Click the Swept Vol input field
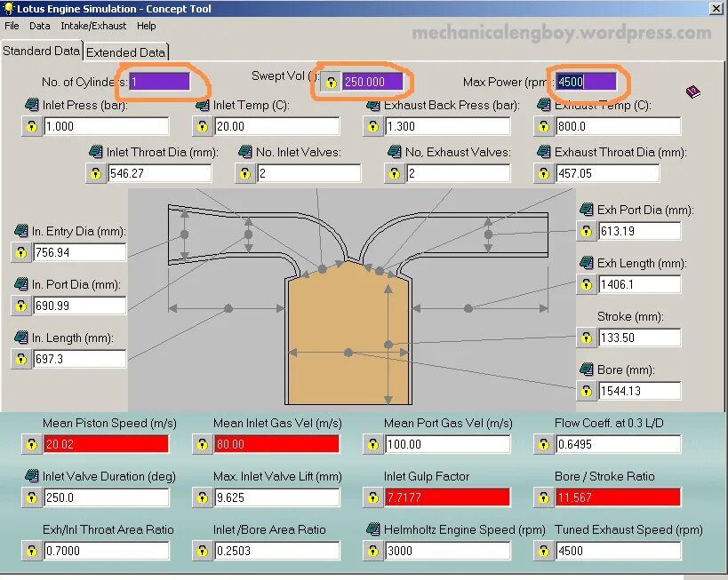 [x=372, y=82]
